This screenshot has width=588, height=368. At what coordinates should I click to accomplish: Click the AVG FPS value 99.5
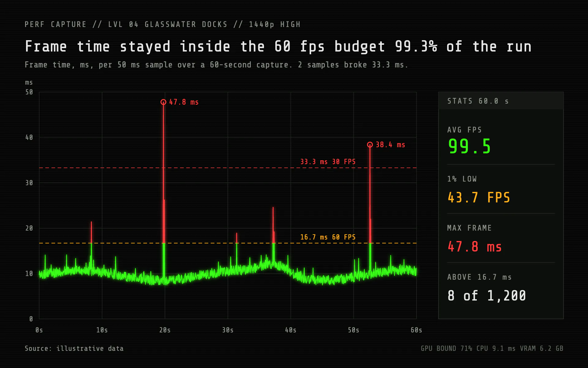coord(469,146)
